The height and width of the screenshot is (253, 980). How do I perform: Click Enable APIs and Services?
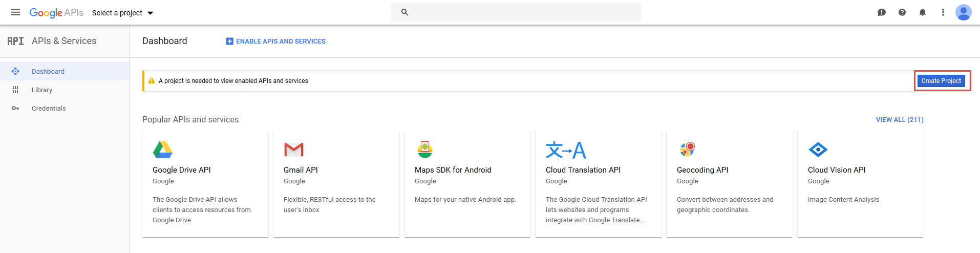coord(275,41)
